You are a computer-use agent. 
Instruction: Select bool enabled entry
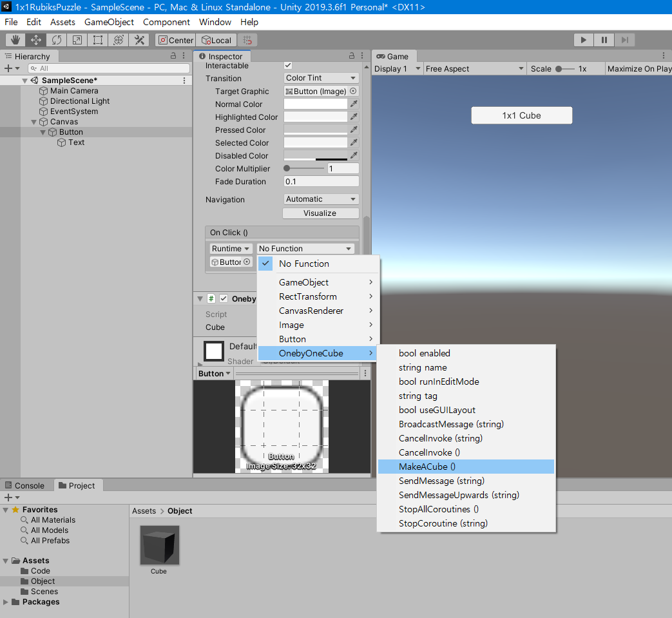[x=466, y=353]
